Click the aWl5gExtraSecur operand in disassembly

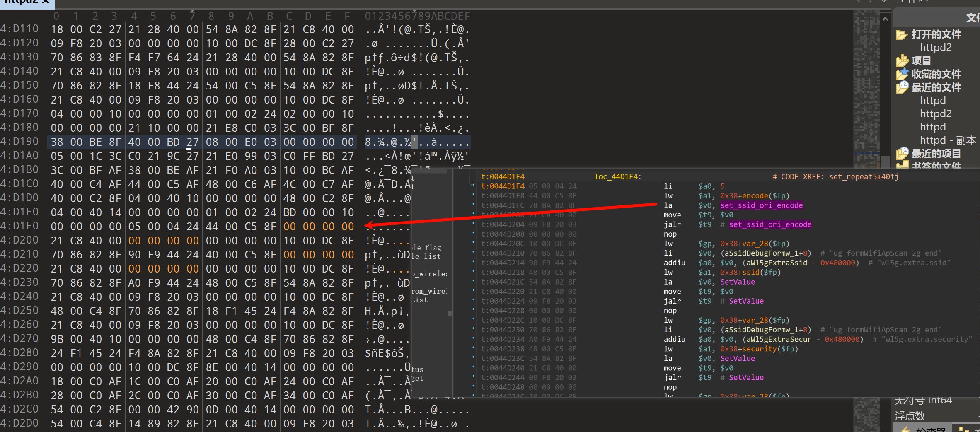[779, 340]
